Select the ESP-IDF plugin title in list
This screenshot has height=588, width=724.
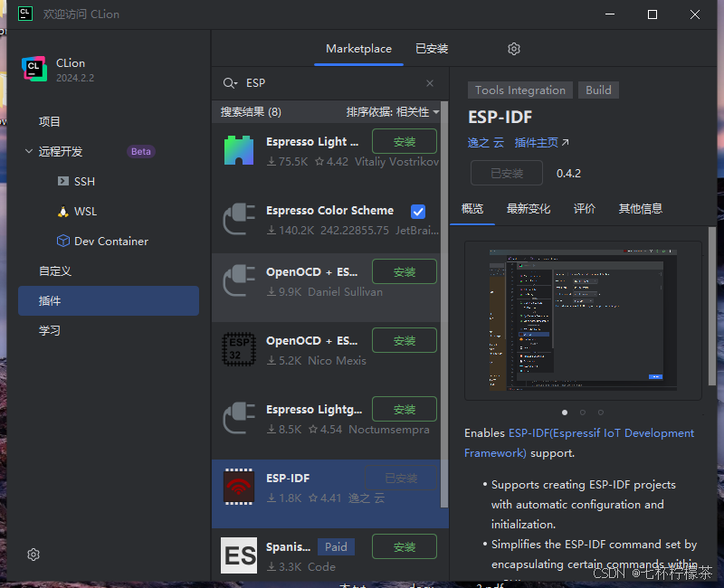pos(288,479)
